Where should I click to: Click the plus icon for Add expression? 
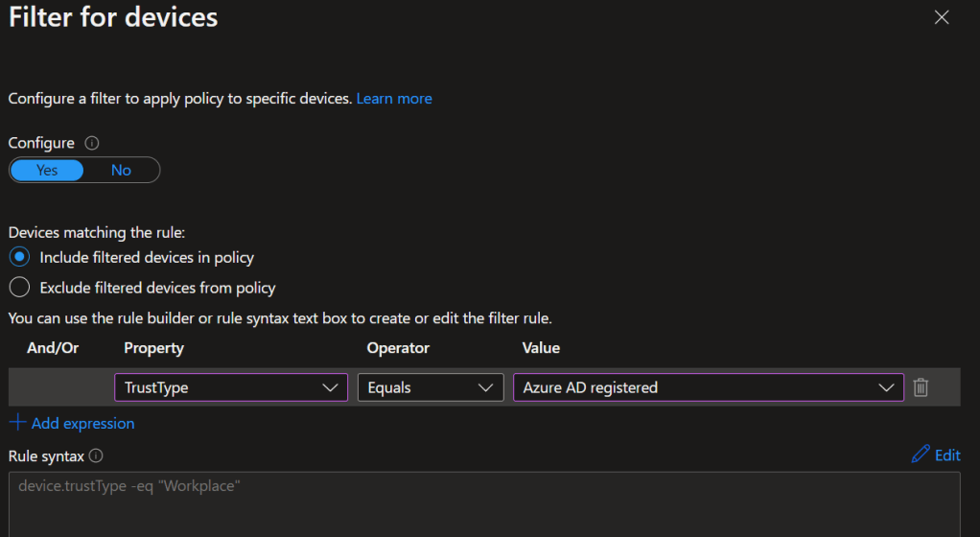(x=16, y=423)
